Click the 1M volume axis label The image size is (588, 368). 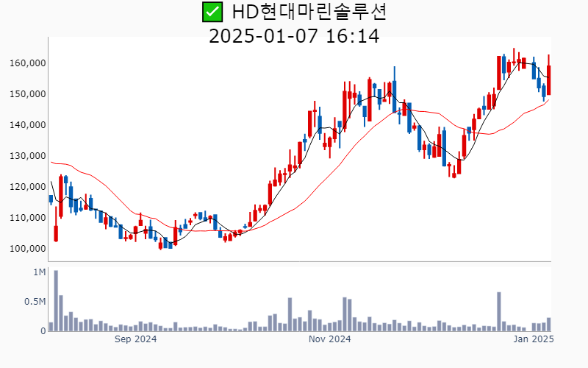coord(40,272)
